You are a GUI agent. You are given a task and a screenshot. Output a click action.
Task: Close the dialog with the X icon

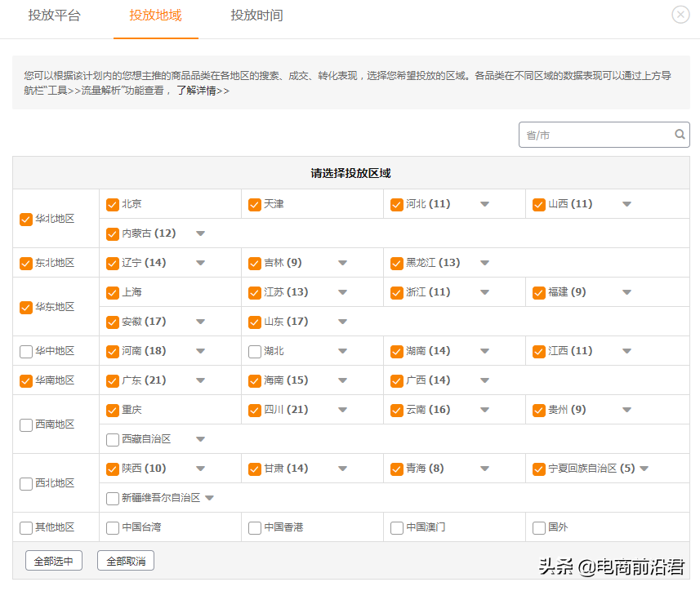pos(680,15)
